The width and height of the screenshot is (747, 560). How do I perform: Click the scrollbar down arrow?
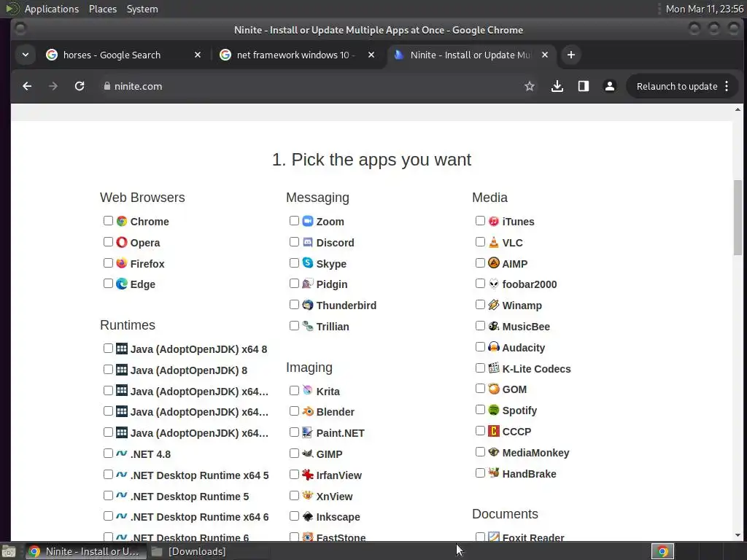pyautogui.click(x=738, y=535)
